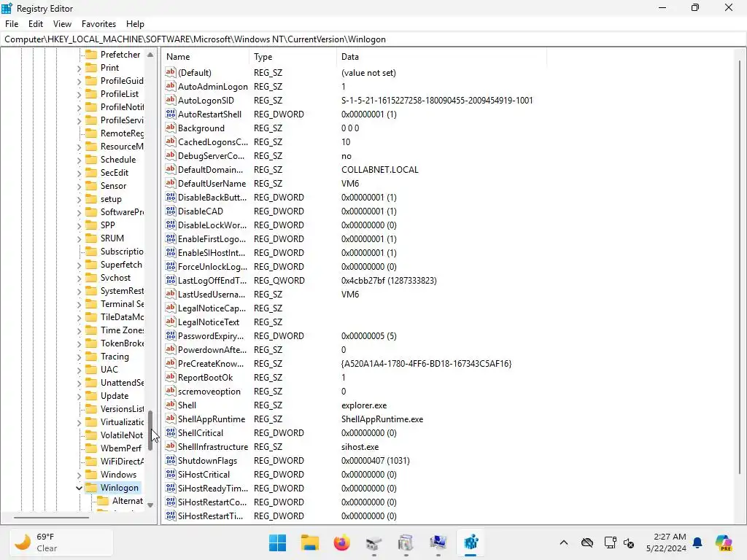Image resolution: width=747 pixels, height=560 pixels.
Task: Select the AutoLogonSID value name
Action: coord(206,101)
